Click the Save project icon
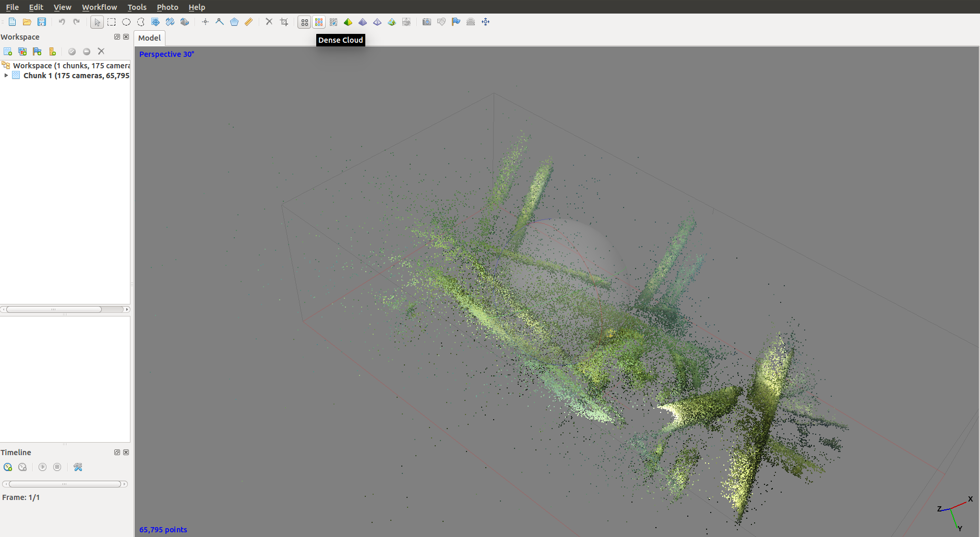Screen dimensions: 980x537 (x=42, y=22)
